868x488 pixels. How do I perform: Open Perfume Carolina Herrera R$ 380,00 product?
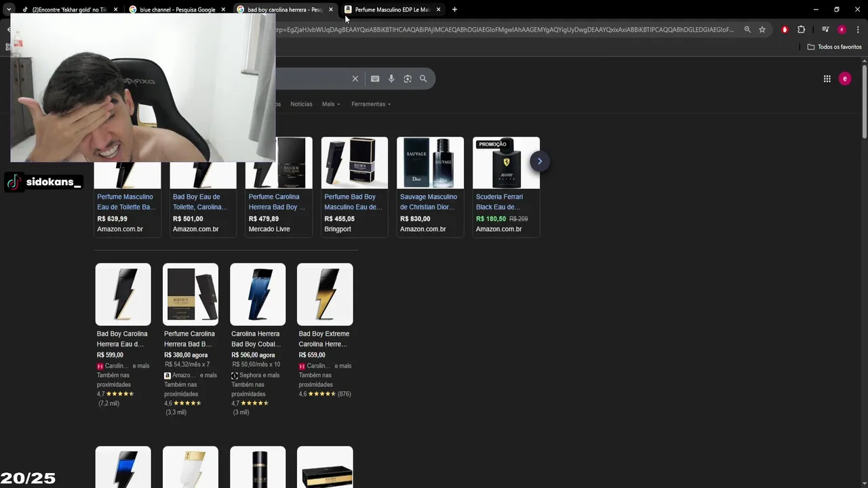tap(189, 339)
